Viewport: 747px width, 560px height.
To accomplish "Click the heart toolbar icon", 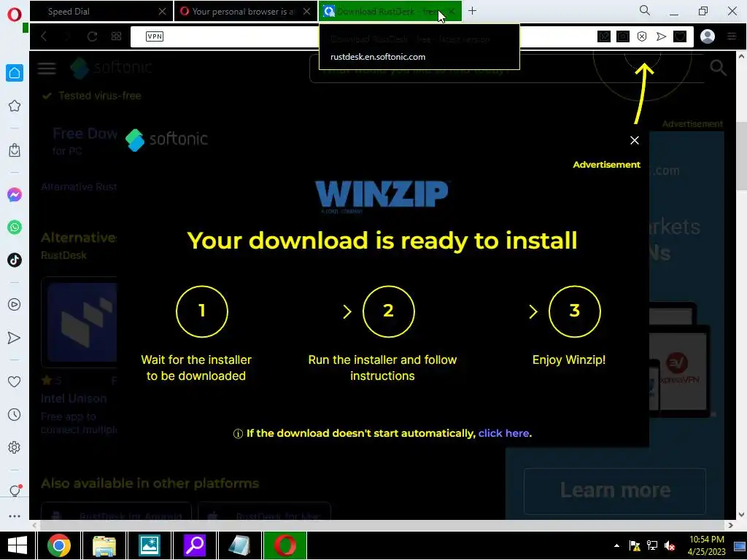I will [x=680, y=36].
